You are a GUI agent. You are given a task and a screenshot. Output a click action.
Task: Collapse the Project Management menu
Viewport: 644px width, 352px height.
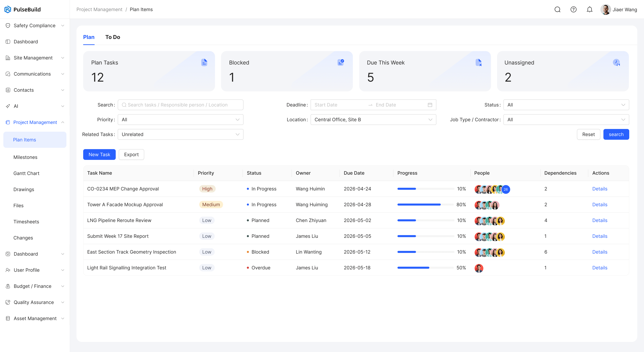[63, 122]
